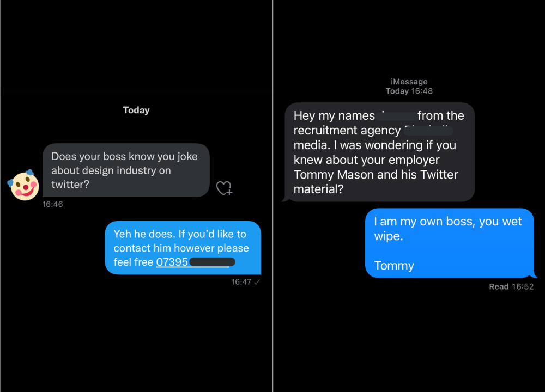Select the 'Does your boss know' message bubble
The image size is (545, 392).
(x=126, y=170)
